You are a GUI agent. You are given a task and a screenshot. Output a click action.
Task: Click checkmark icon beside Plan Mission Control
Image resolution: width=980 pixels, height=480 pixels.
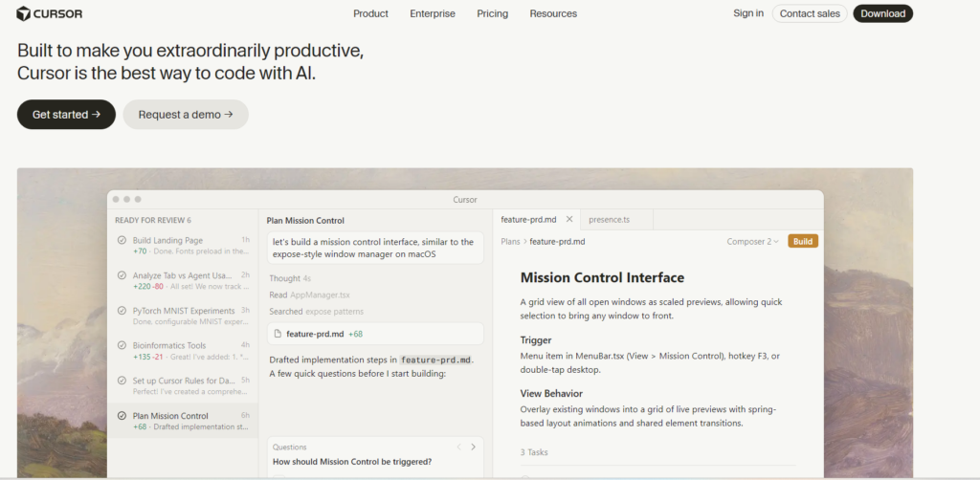(122, 416)
